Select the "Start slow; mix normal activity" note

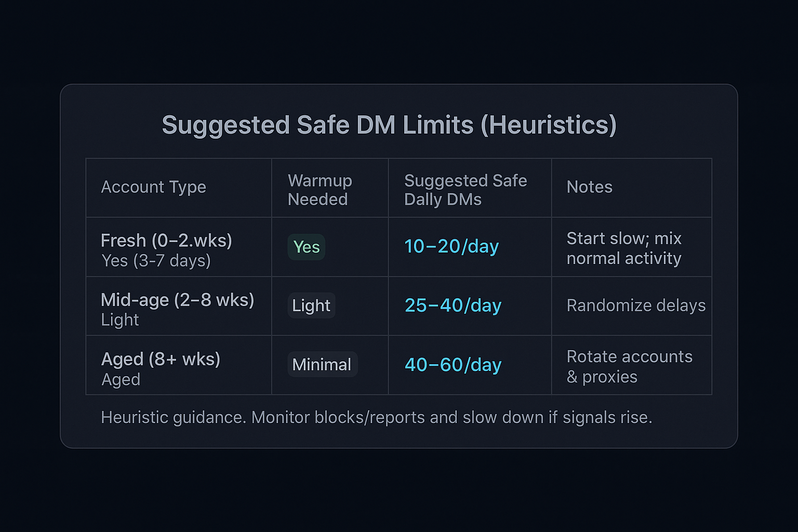tap(623, 248)
